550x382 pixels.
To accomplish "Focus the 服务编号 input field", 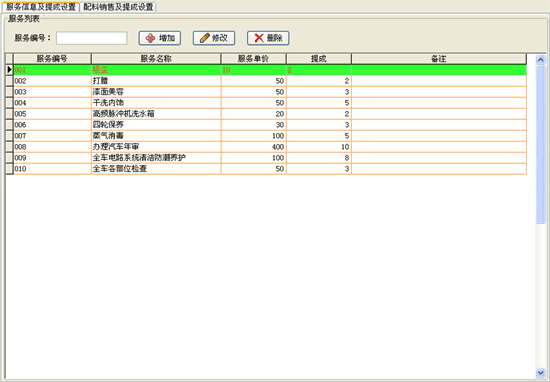I will [92, 38].
